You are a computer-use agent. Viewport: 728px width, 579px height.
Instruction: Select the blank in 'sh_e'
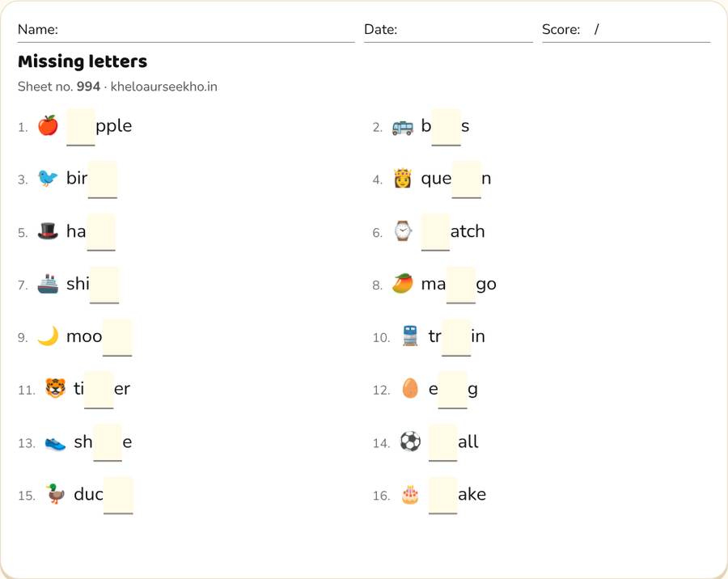[108, 443]
